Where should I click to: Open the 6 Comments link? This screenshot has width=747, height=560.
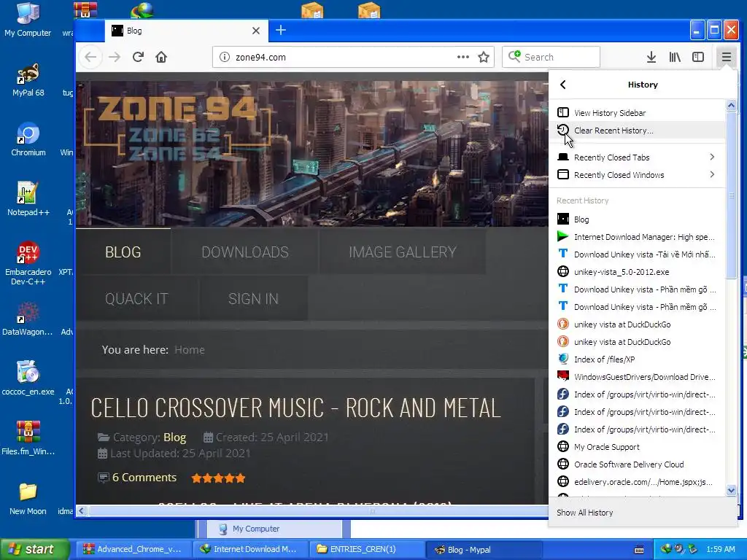point(144,478)
